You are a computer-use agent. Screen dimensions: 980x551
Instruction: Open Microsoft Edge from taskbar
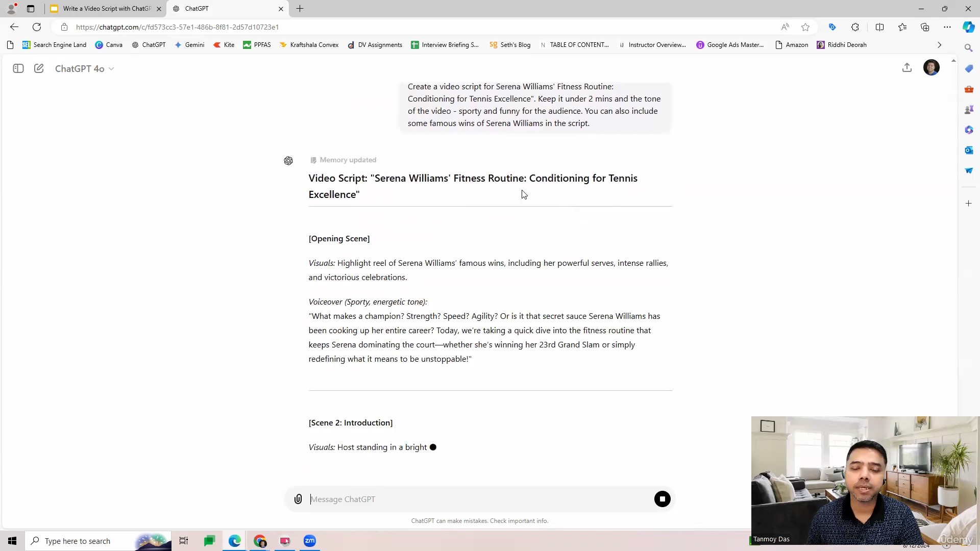click(235, 541)
